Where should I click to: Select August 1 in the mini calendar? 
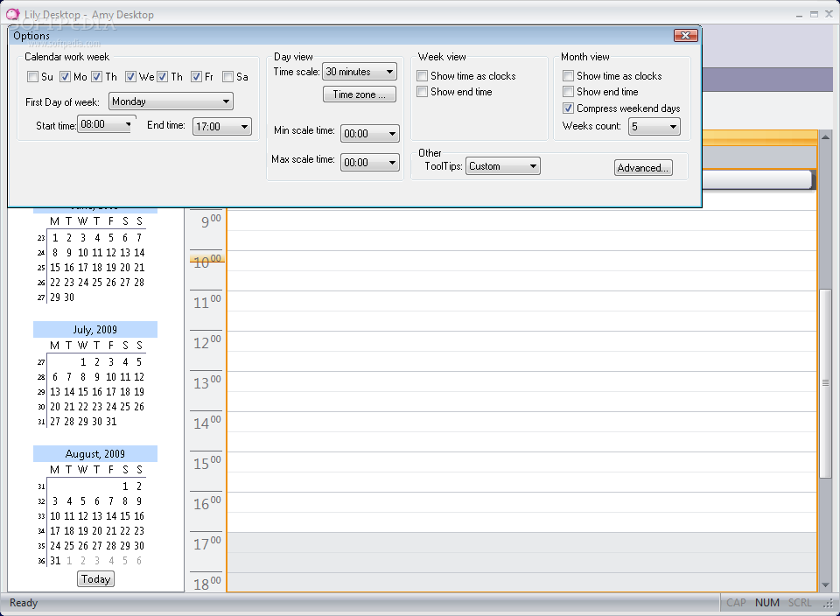125,486
